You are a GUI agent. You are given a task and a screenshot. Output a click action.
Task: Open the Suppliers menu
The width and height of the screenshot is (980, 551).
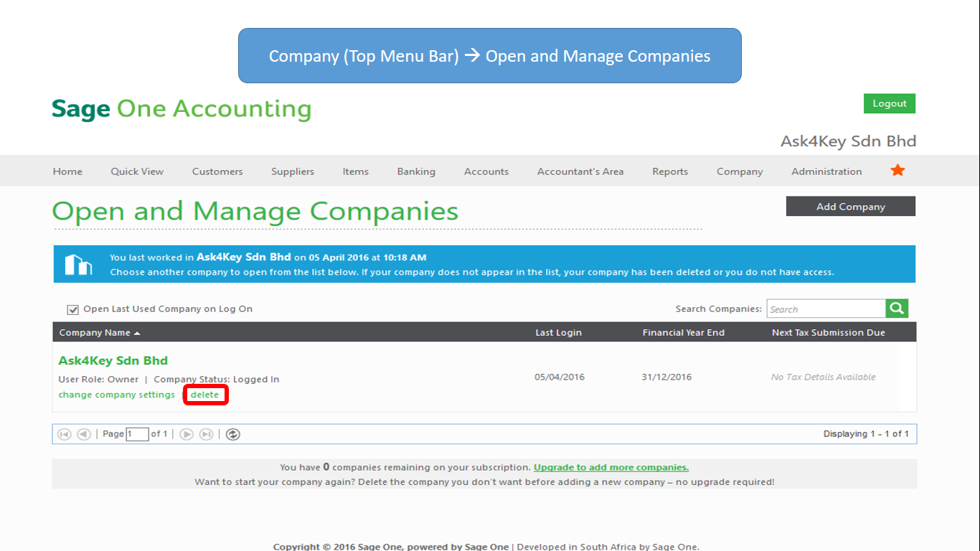click(293, 171)
